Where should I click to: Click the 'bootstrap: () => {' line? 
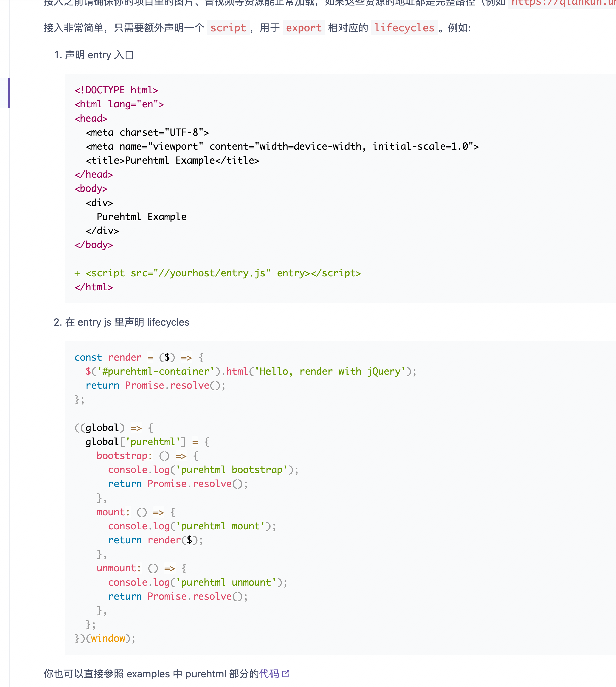[x=147, y=456]
